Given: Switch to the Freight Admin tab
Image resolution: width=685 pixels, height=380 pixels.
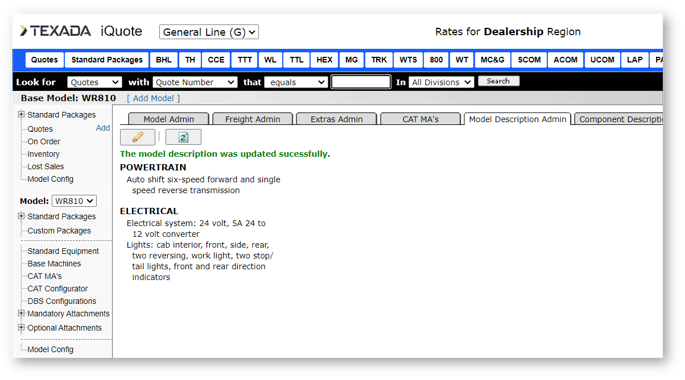Looking at the screenshot, I should (x=253, y=119).
